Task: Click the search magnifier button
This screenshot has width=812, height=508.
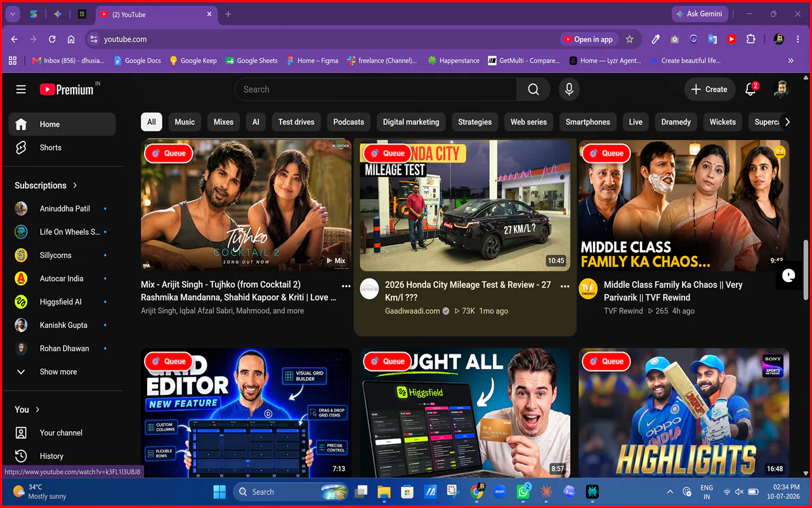Action: pos(533,90)
